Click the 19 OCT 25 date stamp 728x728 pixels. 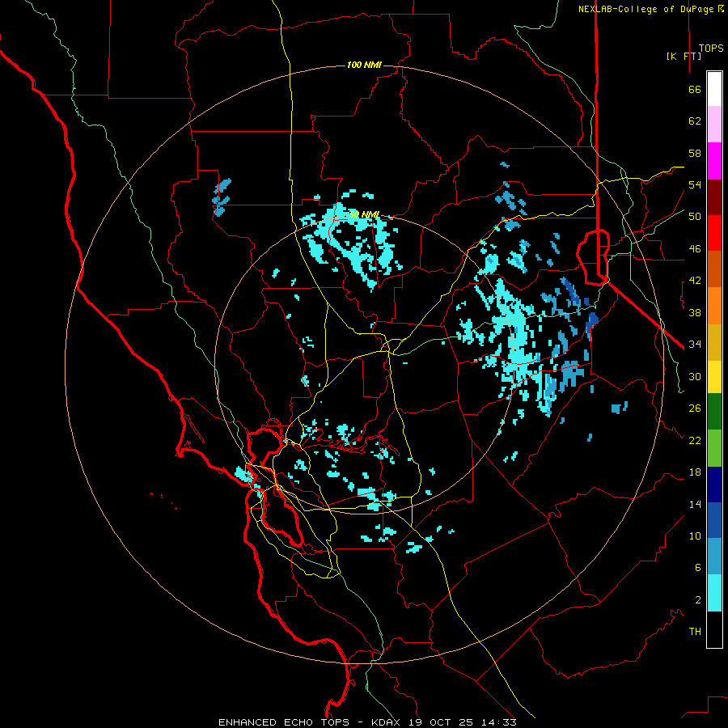click(441, 722)
